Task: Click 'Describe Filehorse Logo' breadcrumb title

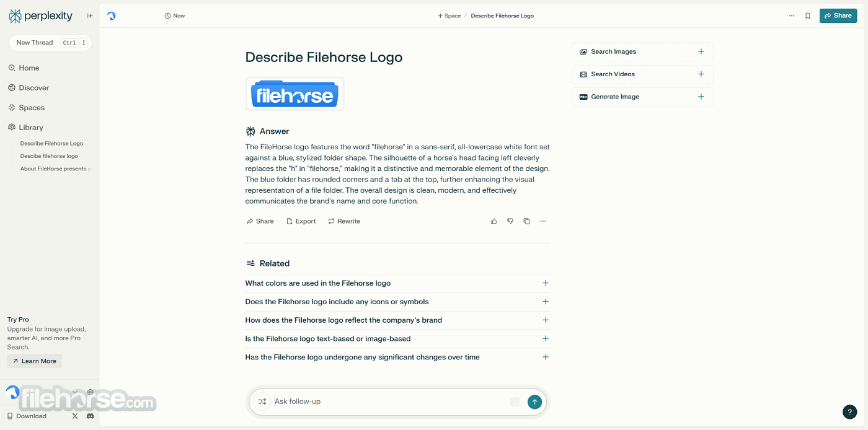Action: coord(502,16)
